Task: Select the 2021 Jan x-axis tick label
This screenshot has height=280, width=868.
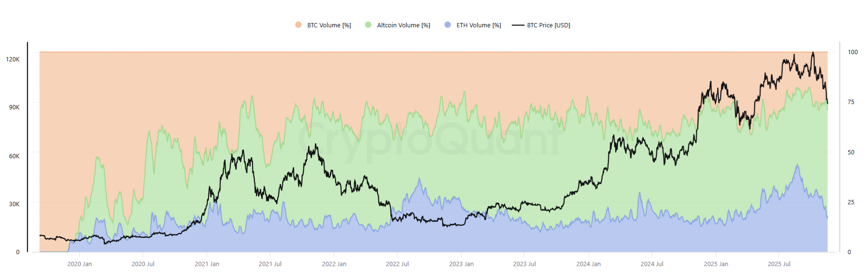Action: (207, 264)
